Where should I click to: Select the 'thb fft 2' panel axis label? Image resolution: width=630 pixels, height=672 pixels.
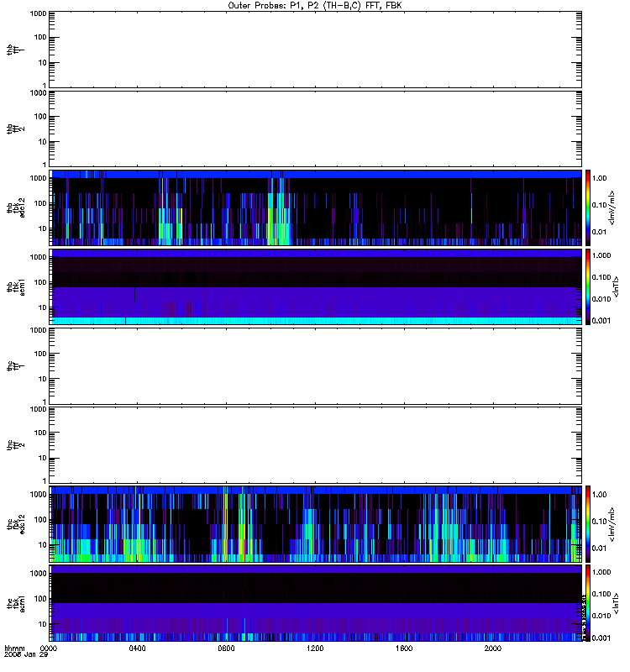(x=15, y=129)
